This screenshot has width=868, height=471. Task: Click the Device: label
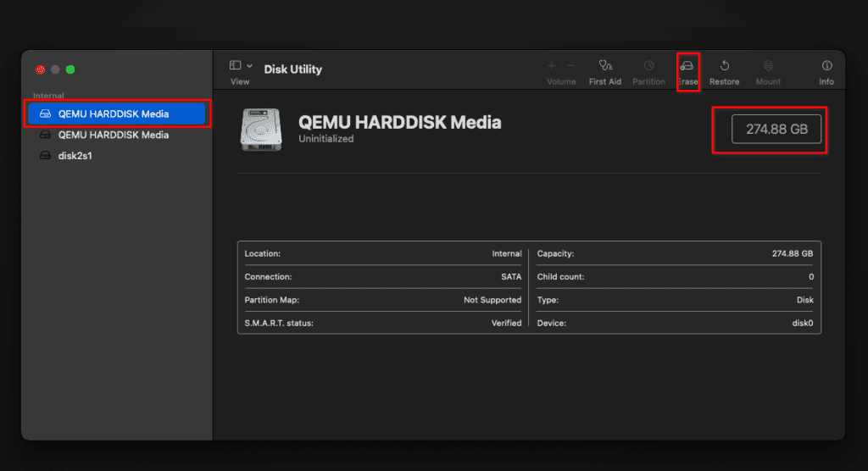551,324
